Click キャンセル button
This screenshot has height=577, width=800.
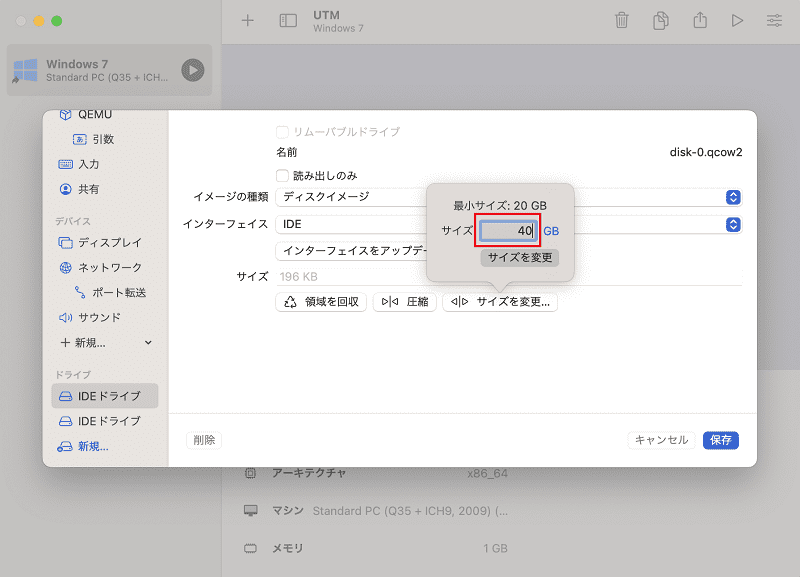(661, 440)
